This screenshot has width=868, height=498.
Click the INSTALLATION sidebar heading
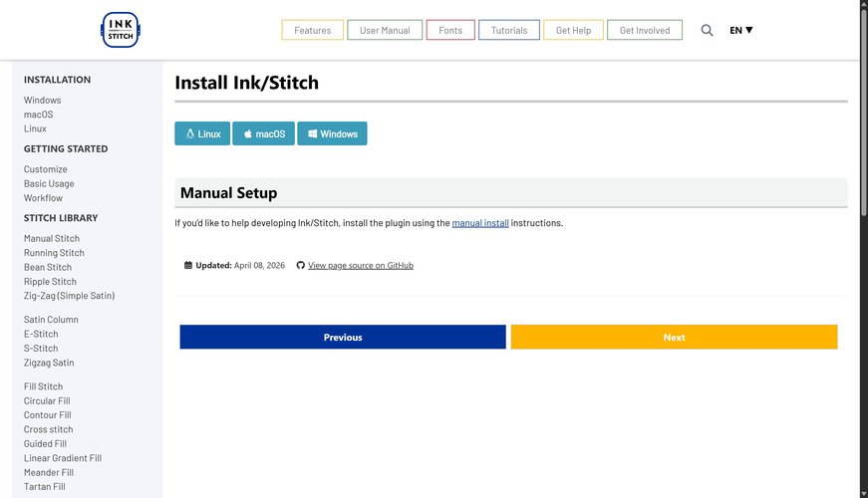tap(57, 80)
